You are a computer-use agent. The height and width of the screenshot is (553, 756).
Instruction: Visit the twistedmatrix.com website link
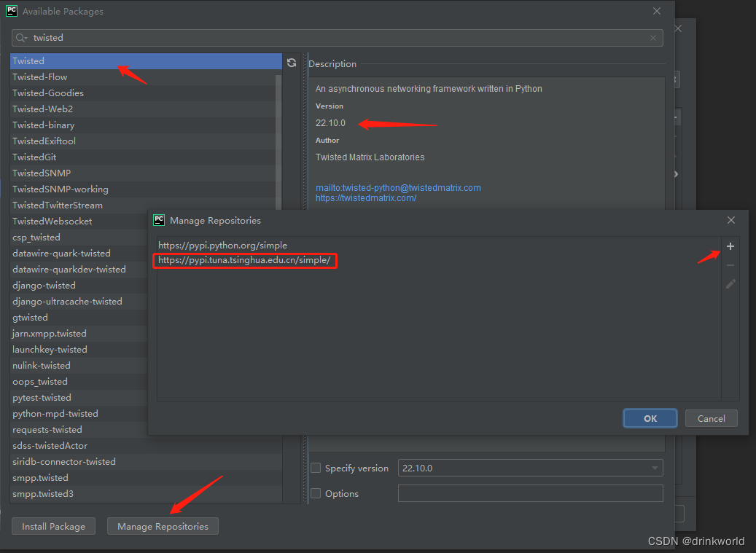point(365,197)
